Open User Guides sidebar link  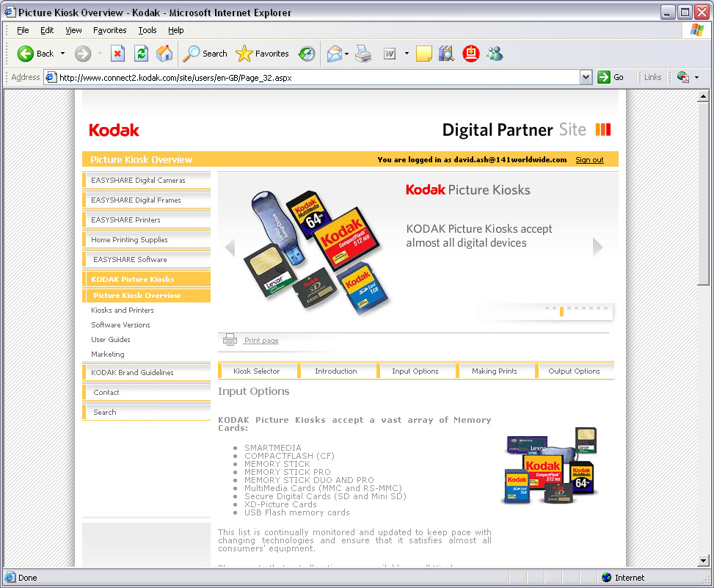[x=111, y=339]
